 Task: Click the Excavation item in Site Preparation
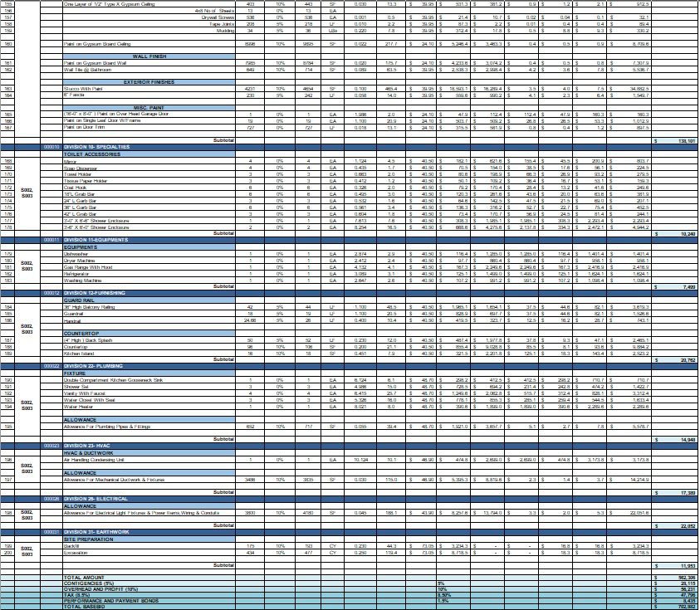pyautogui.click(x=76, y=550)
